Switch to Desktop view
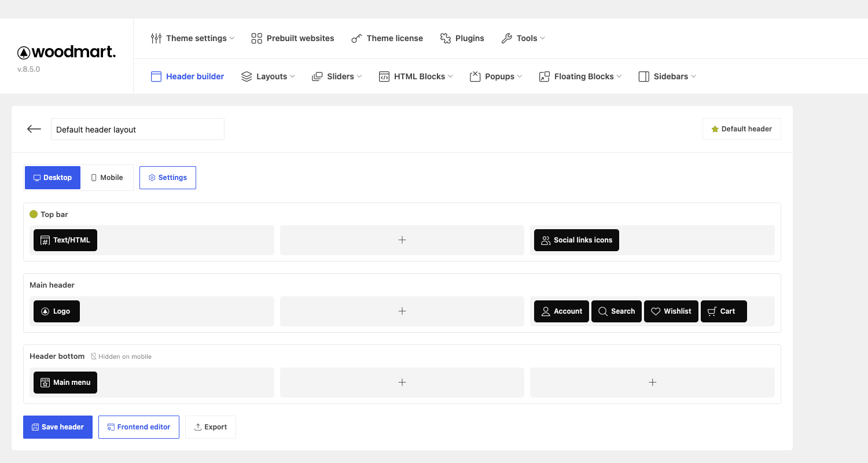The height and width of the screenshot is (463, 868). [53, 178]
